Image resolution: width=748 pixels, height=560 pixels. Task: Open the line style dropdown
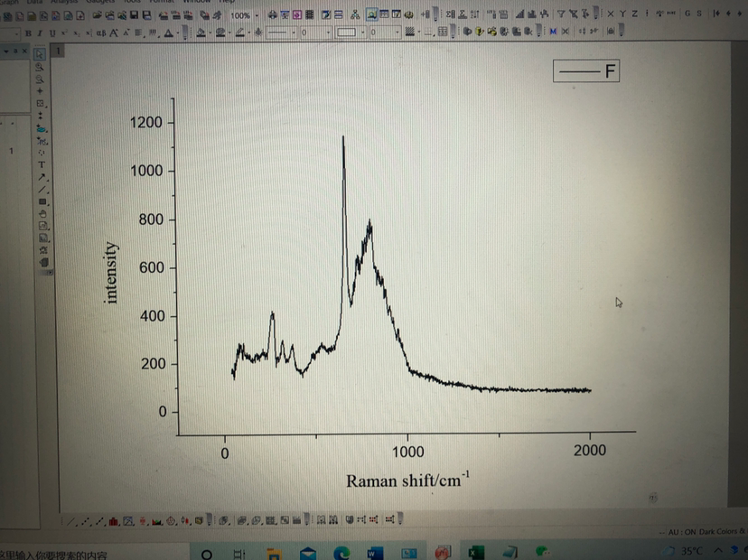tap(294, 33)
